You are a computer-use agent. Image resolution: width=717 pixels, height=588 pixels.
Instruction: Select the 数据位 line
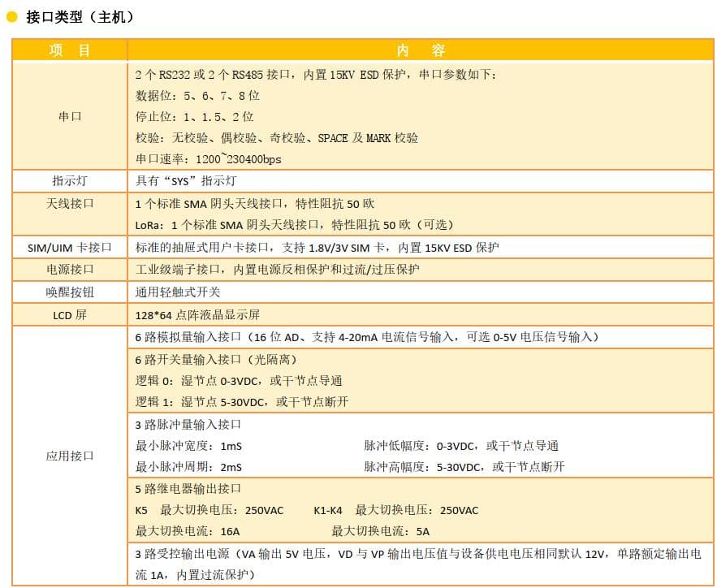197,96
